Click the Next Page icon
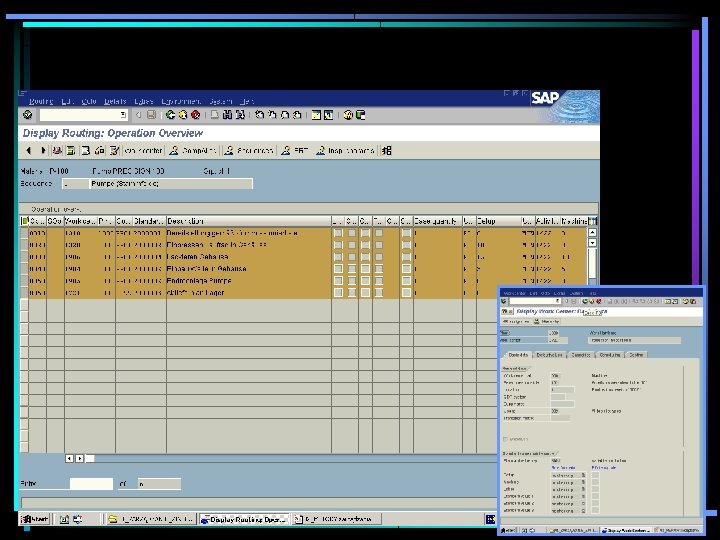This screenshot has width=720, height=540. click(284, 115)
